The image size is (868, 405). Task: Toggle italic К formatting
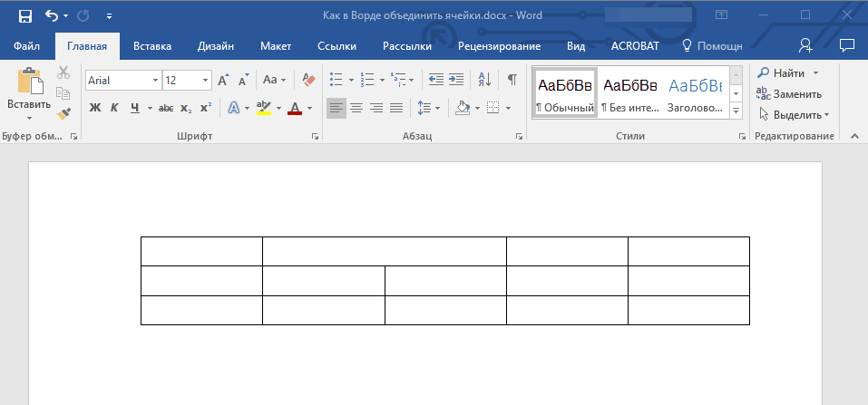[114, 108]
